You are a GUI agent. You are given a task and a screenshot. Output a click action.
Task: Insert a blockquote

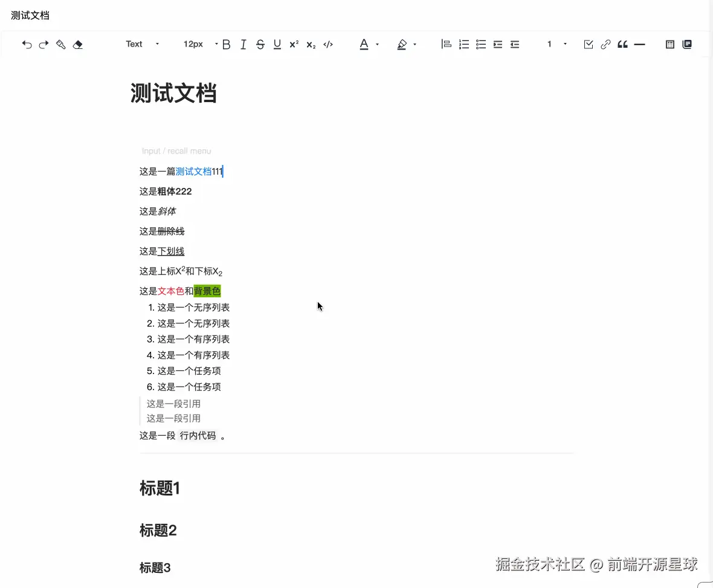pos(622,44)
